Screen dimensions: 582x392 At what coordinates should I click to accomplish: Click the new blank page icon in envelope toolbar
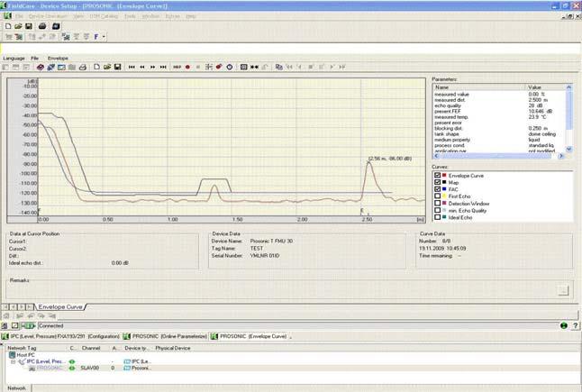coord(96,67)
